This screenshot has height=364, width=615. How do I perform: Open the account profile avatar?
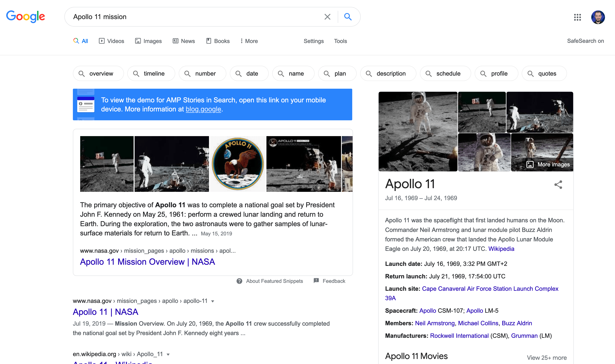click(598, 17)
